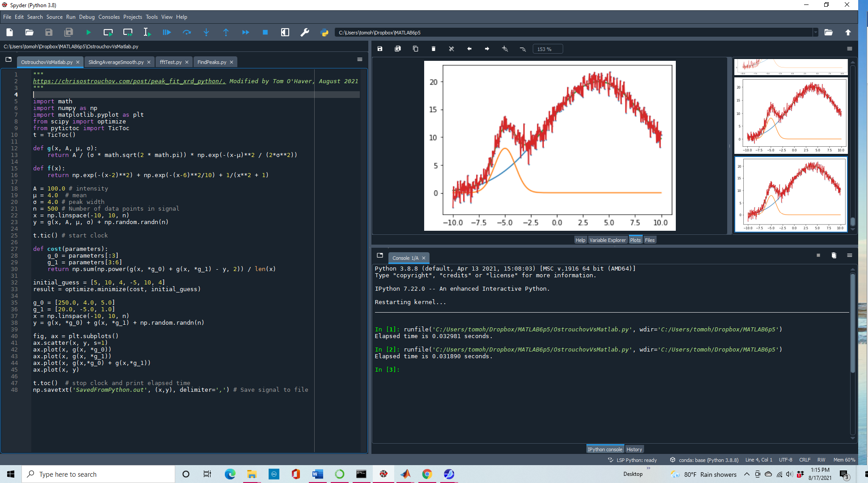
Task: Toggle maximize current pane icon
Action: point(285,32)
